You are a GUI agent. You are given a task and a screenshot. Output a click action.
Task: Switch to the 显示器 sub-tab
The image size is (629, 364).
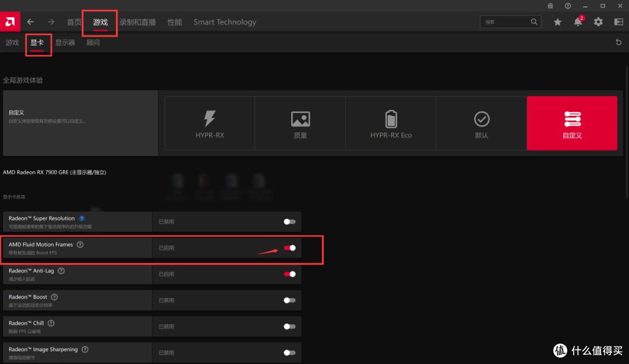pyautogui.click(x=65, y=43)
